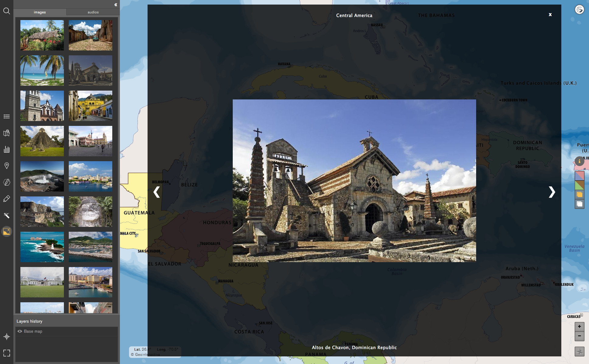Toggle Base map layer visibility eye
589x364 pixels.
tap(20, 331)
